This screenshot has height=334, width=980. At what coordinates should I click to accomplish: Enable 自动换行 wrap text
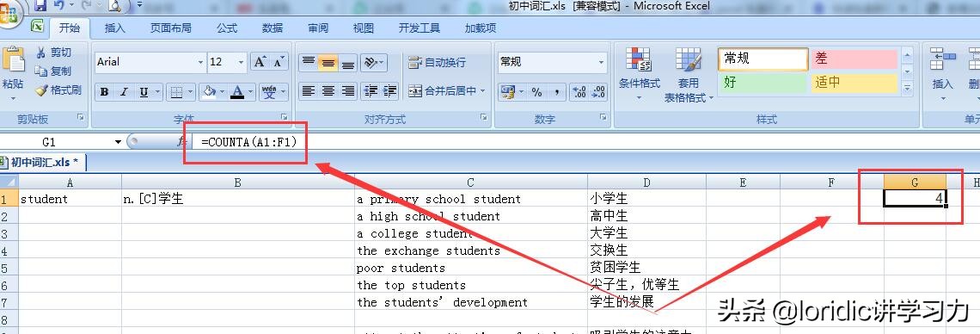437,62
